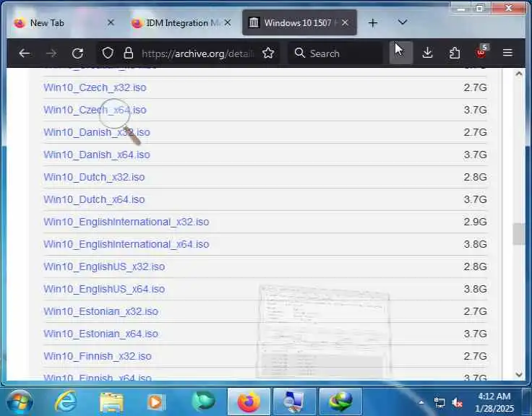
Task: Open the Firefox hamburger menu
Action: (507, 53)
